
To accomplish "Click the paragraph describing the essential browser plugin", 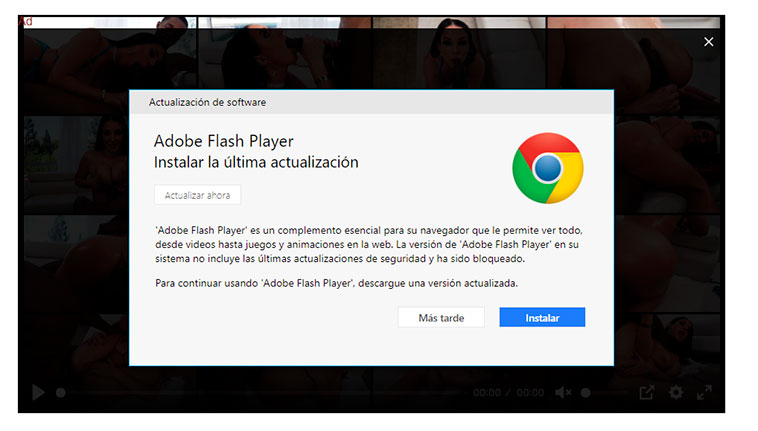I will [368, 243].
